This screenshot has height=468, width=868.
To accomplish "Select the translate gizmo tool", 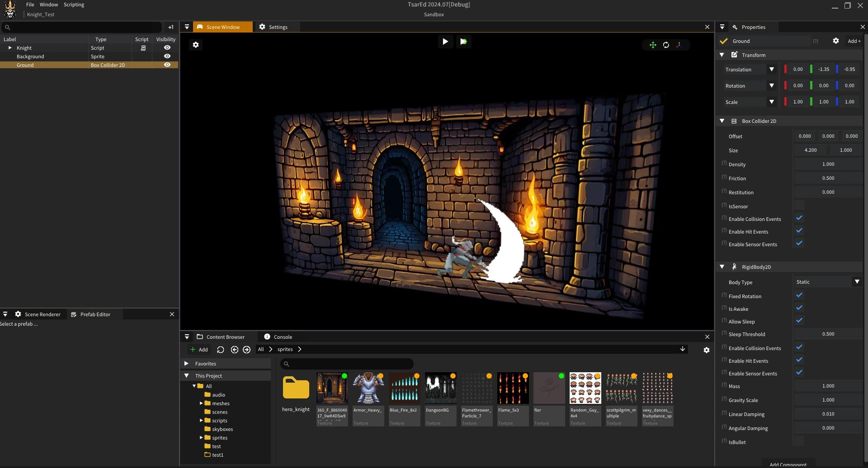I will pyautogui.click(x=653, y=45).
